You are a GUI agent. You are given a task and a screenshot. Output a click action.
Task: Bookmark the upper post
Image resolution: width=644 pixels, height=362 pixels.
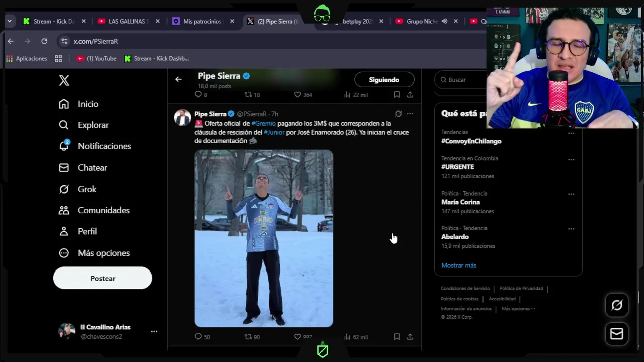point(397,94)
